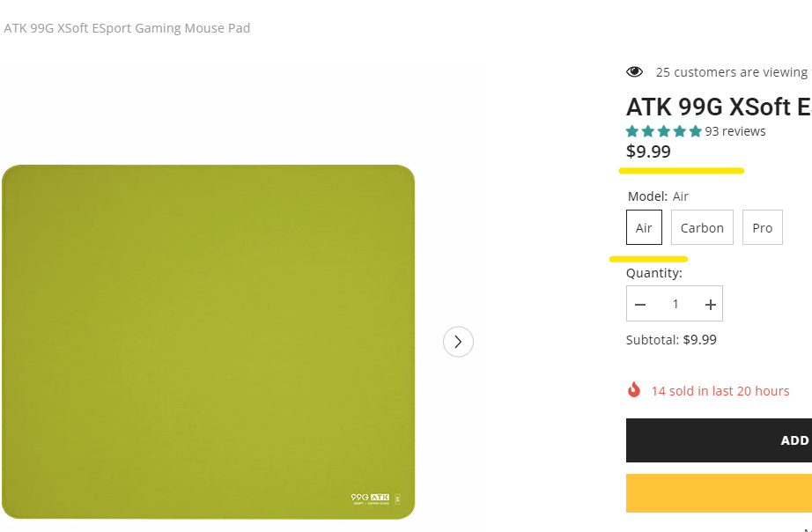The height and width of the screenshot is (532, 812).
Task: Click the ATK 99G XSoft breadcrumb text
Action: click(127, 28)
